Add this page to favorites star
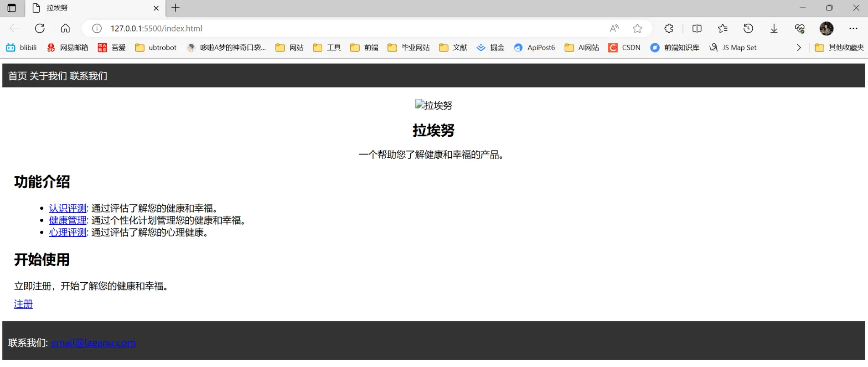Screen dimensions: 868x367 tap(637, 28)
